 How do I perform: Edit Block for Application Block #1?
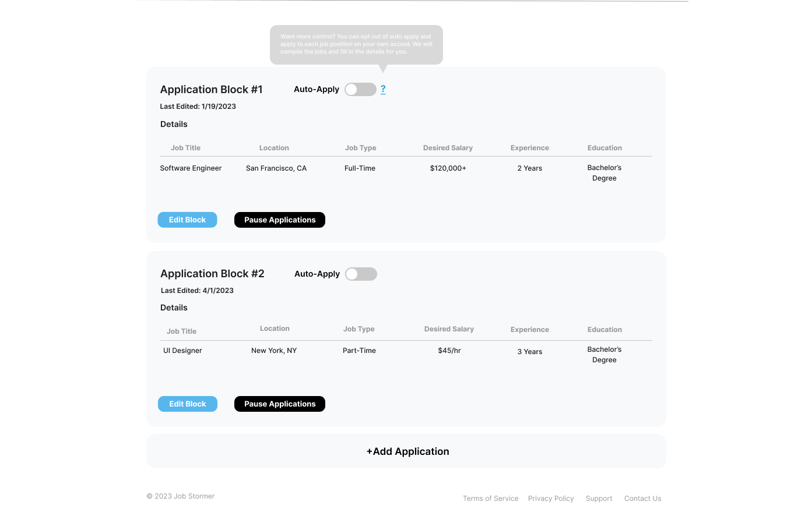(187, 220)
